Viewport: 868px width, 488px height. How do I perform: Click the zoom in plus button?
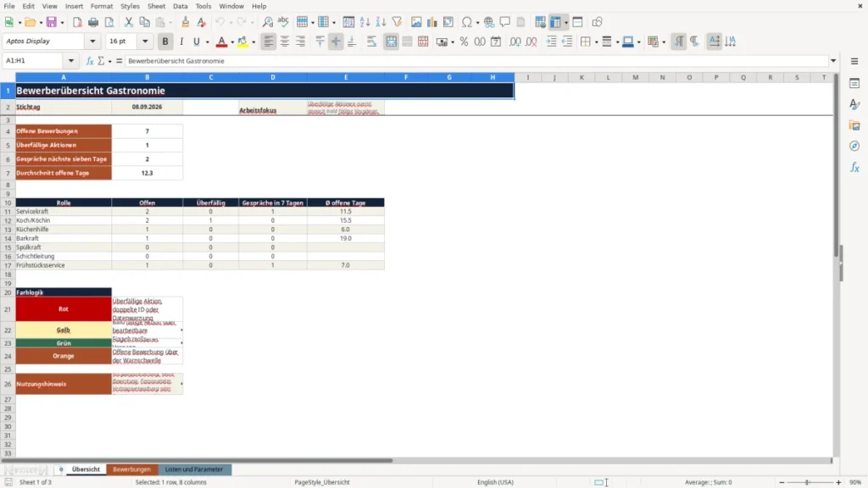(x=838, y=482)
